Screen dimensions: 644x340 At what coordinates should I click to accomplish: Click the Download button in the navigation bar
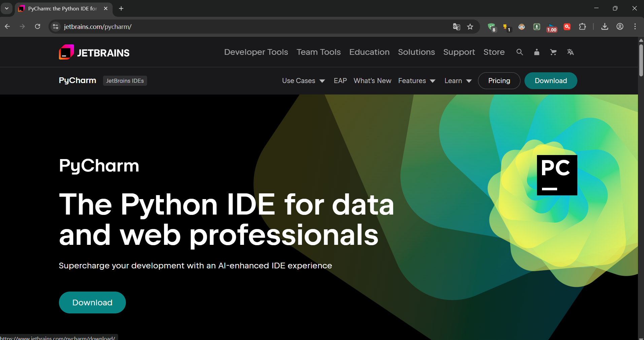(551, 81)
